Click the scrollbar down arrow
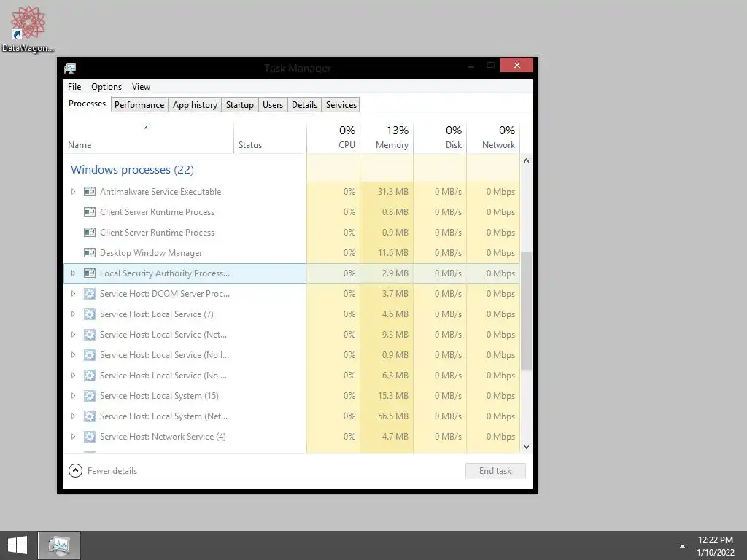Screen dimensions: 747x560 527,447
